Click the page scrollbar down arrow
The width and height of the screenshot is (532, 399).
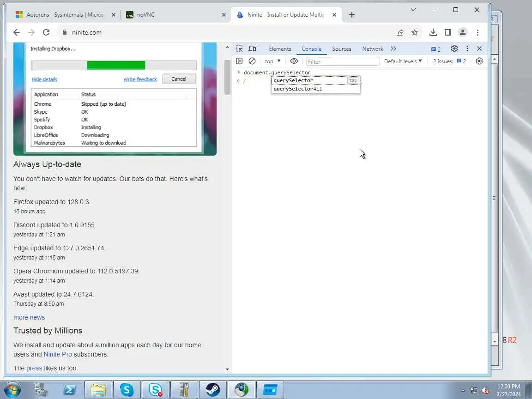pos(227,369)
